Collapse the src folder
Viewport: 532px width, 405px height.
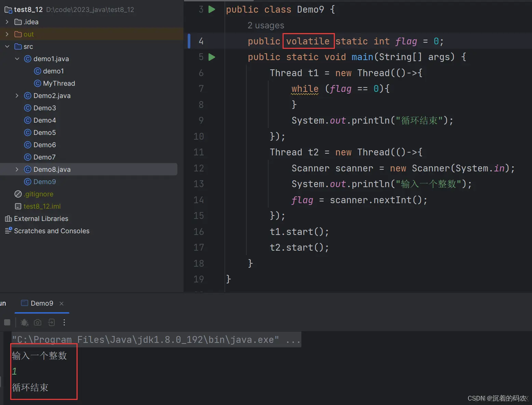coord(7,46)
